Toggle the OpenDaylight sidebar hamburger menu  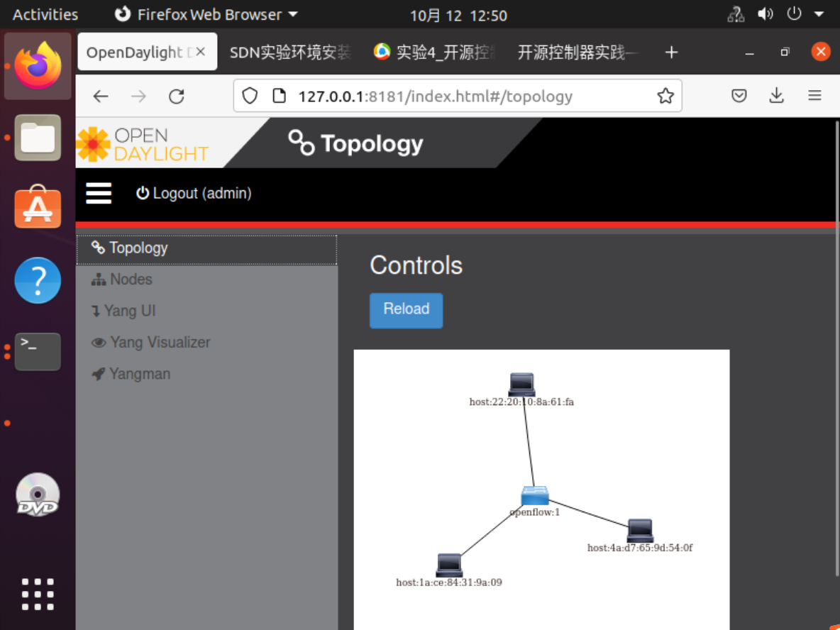(99, 193)
